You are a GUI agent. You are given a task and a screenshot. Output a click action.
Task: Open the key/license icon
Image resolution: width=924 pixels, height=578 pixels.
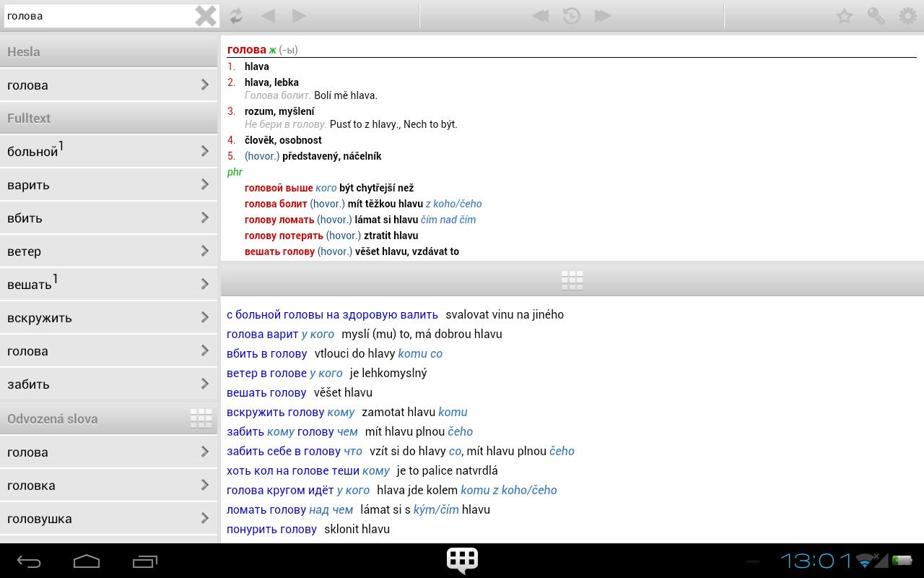coord(876,16)
